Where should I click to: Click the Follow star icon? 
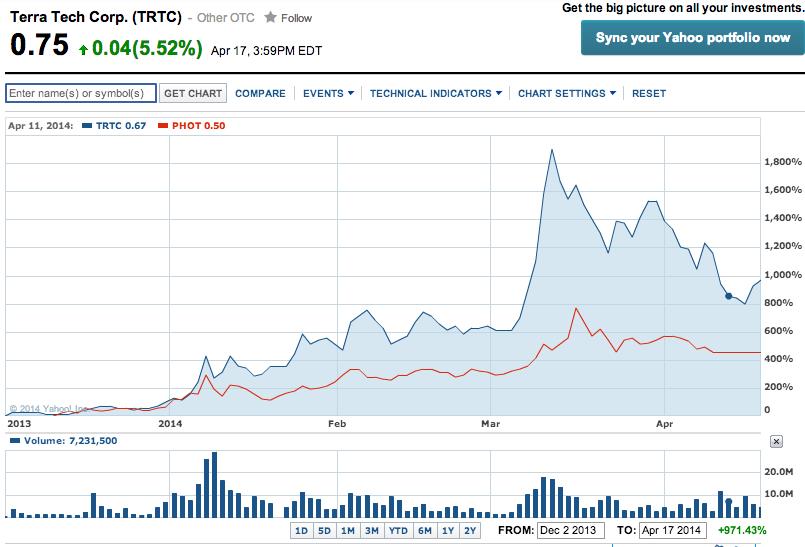click(271, 17)
